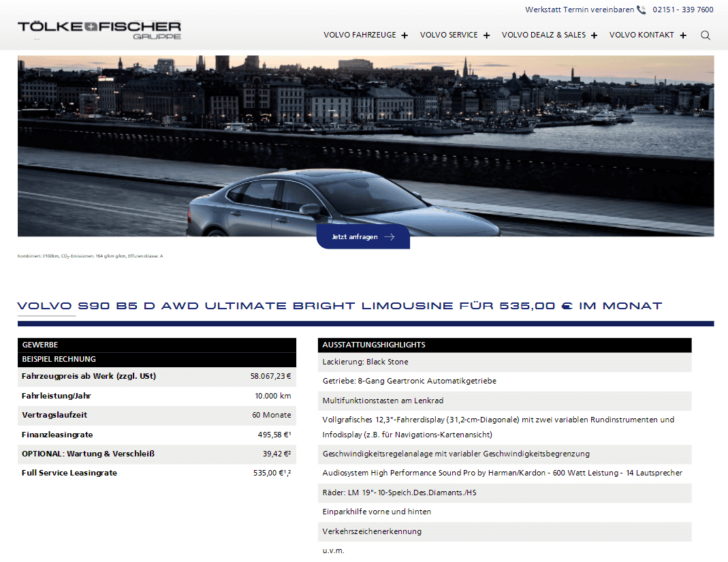Click the CO2 emissions footnote under the image

(90, 256)
